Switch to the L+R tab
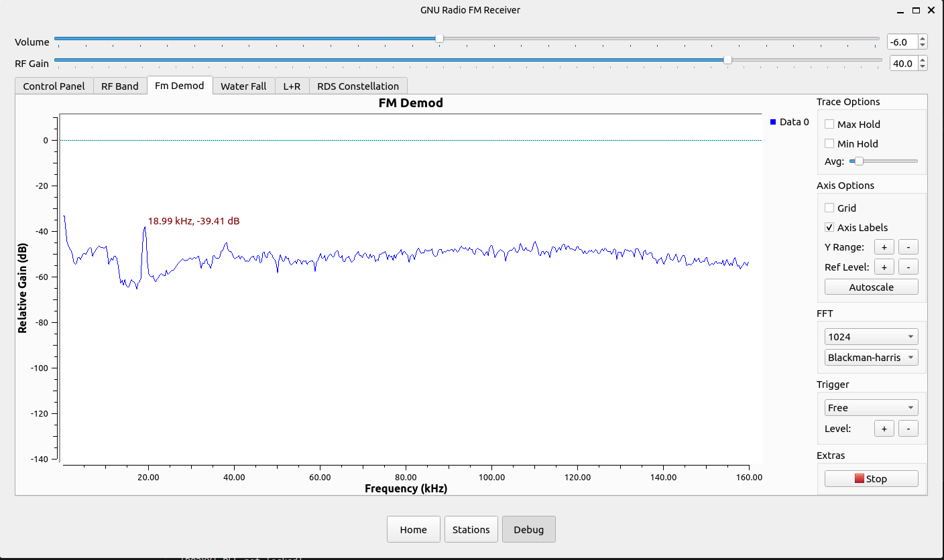944x560 pixels. [x=292, y=86]
